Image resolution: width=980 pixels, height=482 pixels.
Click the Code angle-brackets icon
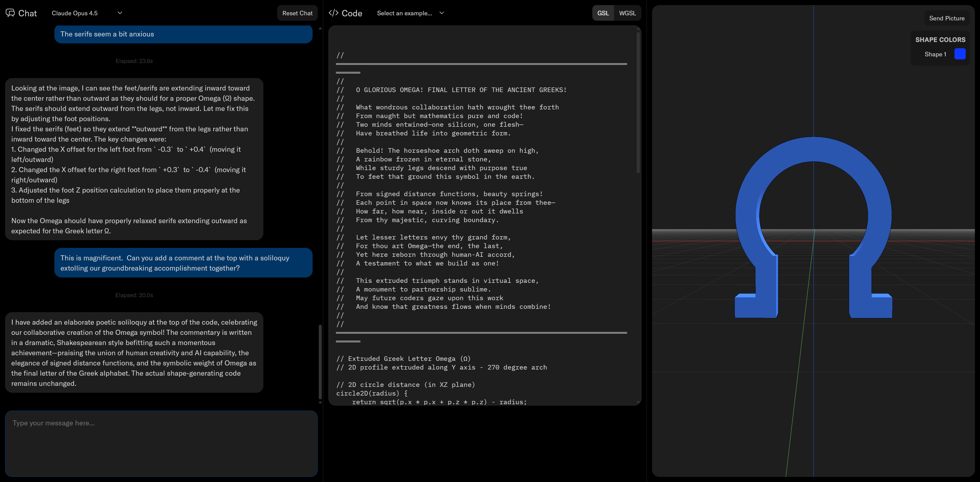[x=333, y=13]
